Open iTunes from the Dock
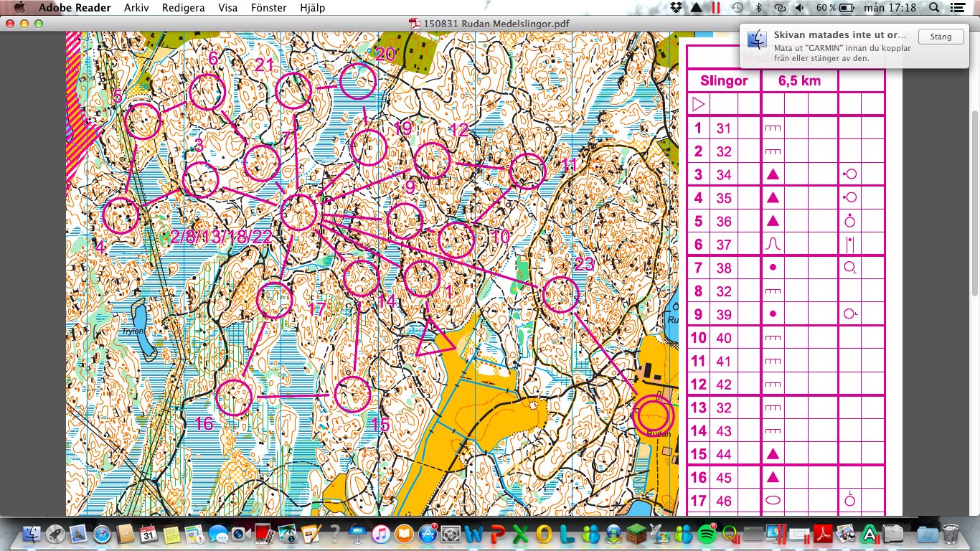 point(381,534)
